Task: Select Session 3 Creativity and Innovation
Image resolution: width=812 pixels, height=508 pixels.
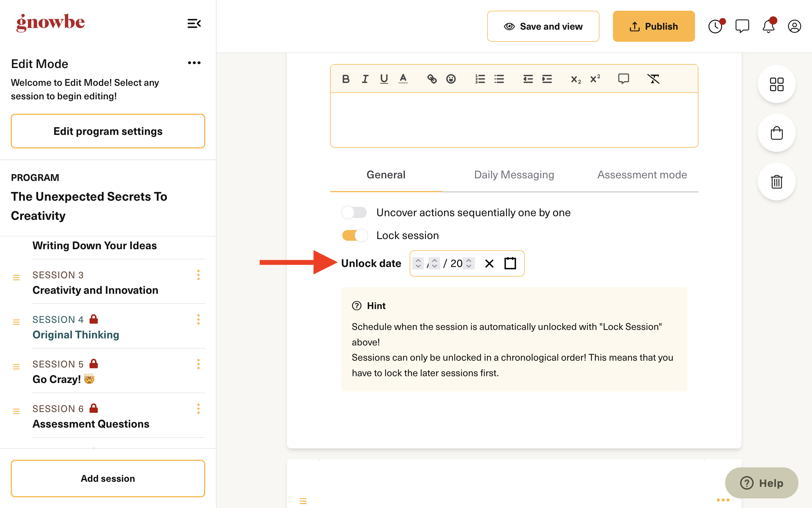Action: coord(95,290)
